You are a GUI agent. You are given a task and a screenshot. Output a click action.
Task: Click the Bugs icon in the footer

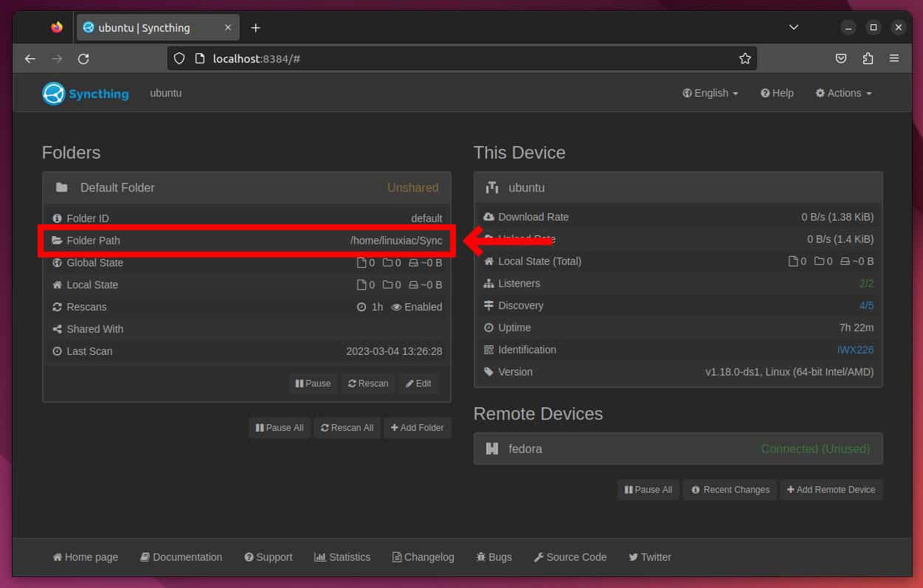click(481, 557)
